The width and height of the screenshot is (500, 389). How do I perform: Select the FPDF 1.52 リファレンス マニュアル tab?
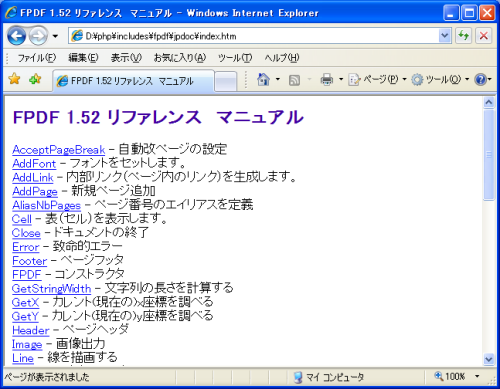(133, 81)
